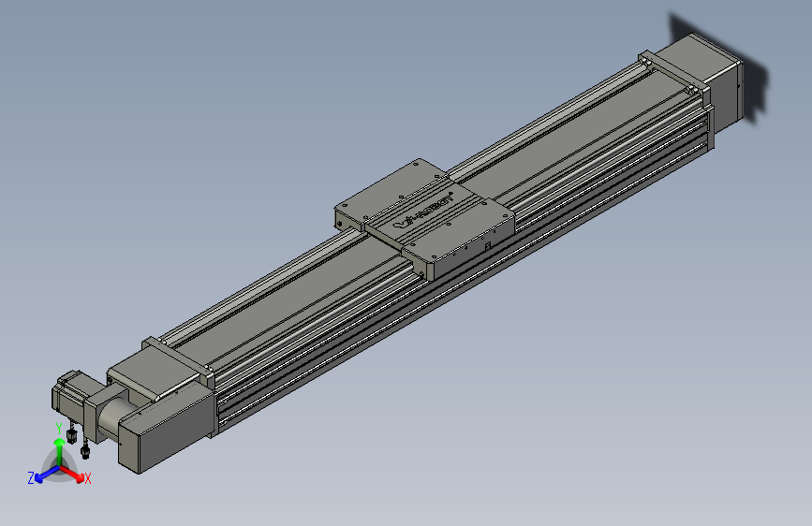Click the red X axis arrow of triad
Screen dimensions: 812x526
[x=72, y=474]
